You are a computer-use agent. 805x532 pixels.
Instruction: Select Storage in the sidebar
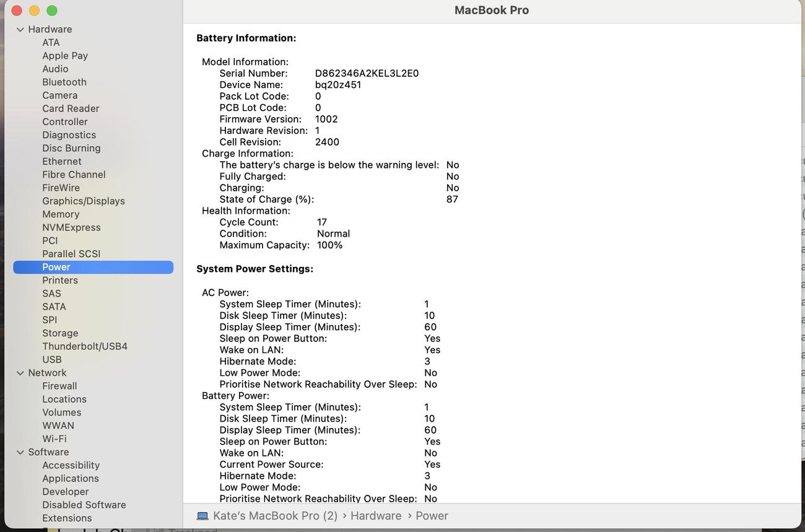(60, 333)
